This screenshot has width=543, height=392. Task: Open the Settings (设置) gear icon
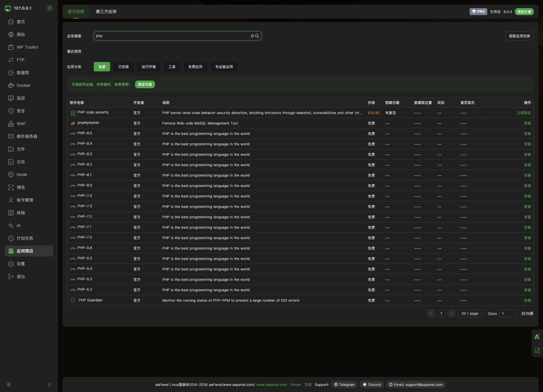click(x=11, y=264)
